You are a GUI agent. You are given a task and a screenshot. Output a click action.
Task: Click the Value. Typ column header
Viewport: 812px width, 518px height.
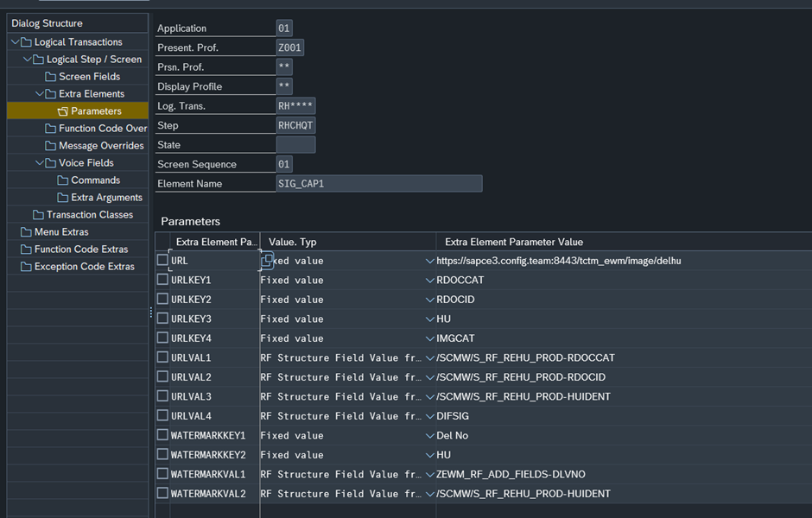click(x=293, y=242)
